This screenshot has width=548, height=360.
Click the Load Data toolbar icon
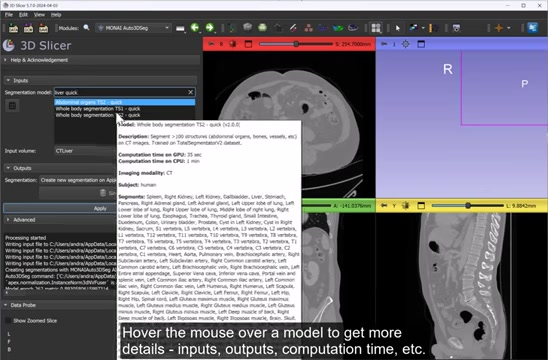click(13, 28)
